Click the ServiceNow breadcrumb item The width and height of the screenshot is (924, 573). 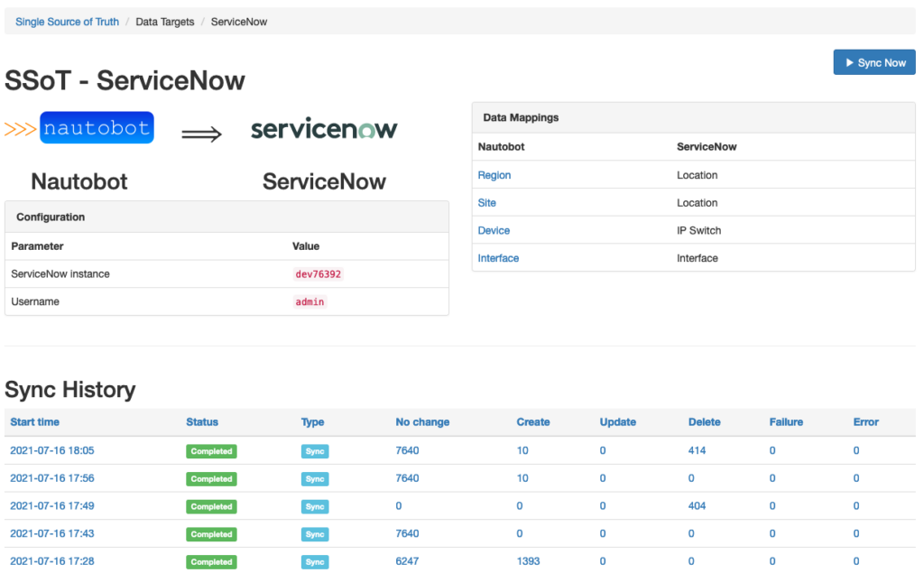(x=238, y=22)
